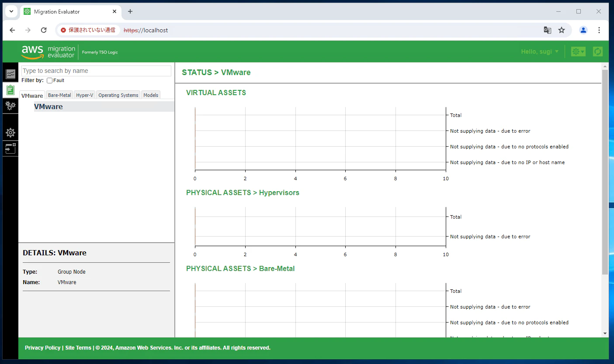Click the 'Total' label in Virtual Assets chart

click(x=456, y=115)
